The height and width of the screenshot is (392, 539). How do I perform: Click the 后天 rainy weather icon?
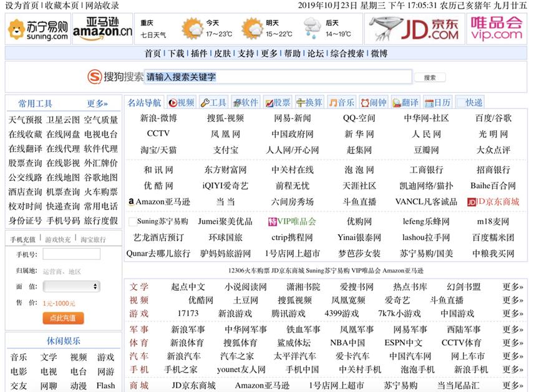tap(312, 29)
